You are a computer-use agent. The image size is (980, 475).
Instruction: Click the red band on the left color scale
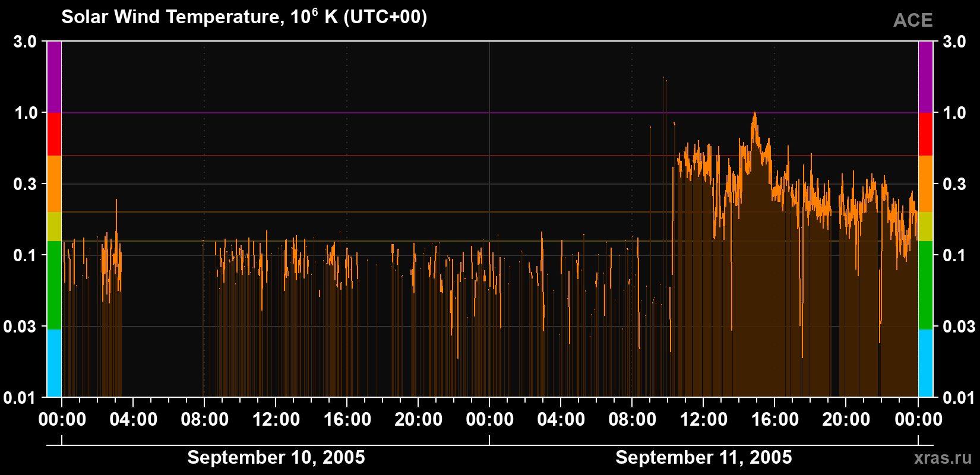tap(54, 134)
